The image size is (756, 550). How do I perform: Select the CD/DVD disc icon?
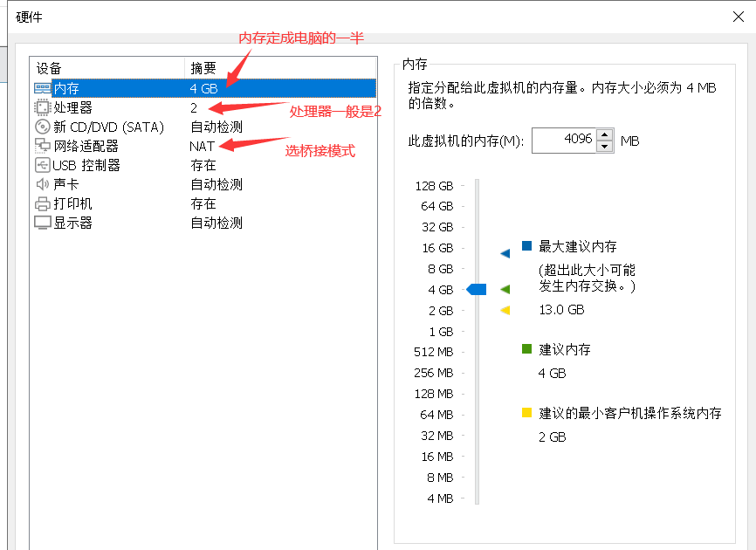[x=43, y=127]
